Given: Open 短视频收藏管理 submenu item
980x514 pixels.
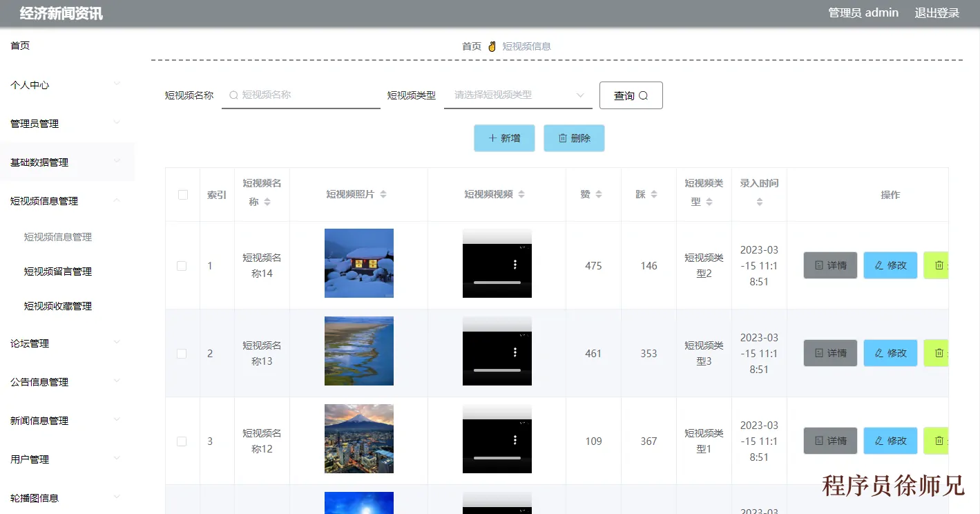Looking at the screenshot, I should (x=58, y=306).
